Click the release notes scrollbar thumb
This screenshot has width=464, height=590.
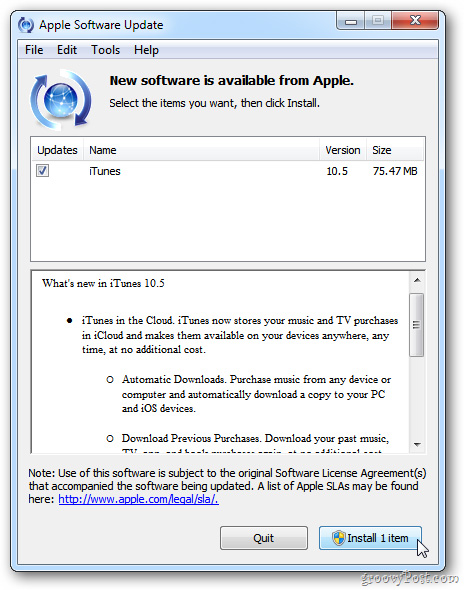[417, 325]
